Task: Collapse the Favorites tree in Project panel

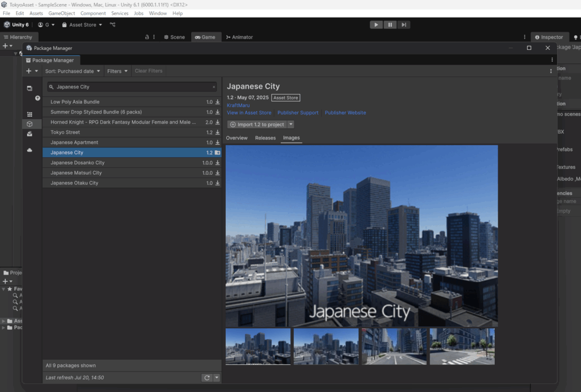Action: [3, 289]
